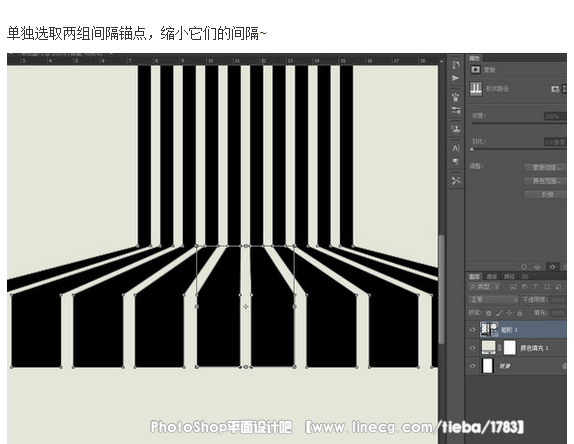Lock image pixels brush icon
This screenshot has height=444, width=574.
(x=499, y=313)
